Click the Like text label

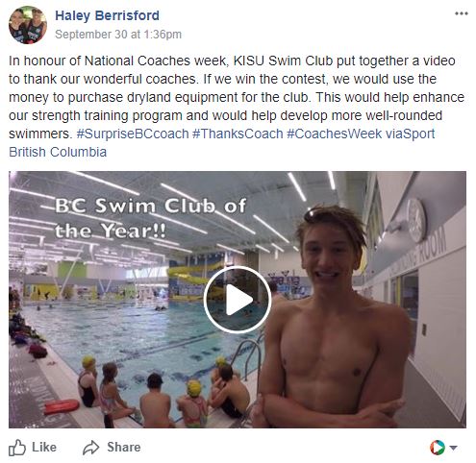point(44,447)
